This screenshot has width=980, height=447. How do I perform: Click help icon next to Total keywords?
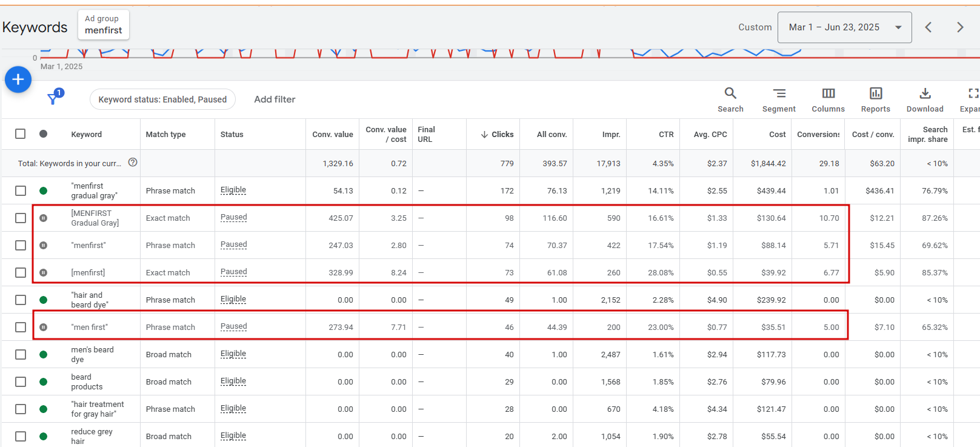coord(133,163)
